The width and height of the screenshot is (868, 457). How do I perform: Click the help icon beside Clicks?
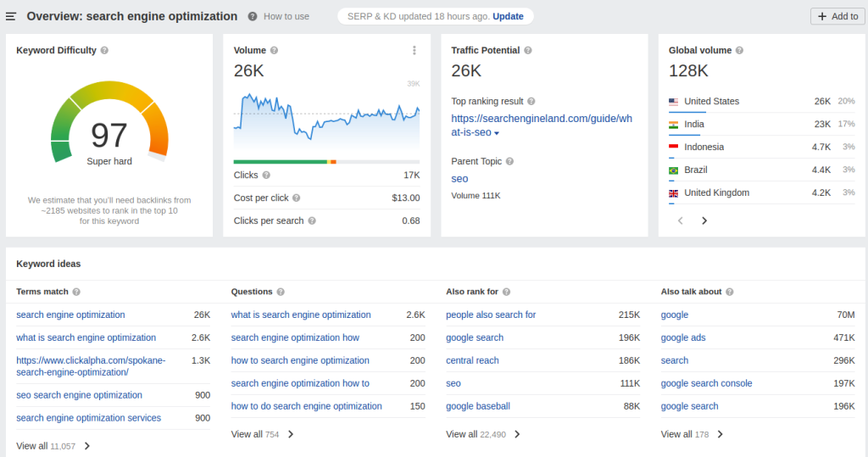tap(266, 175)
